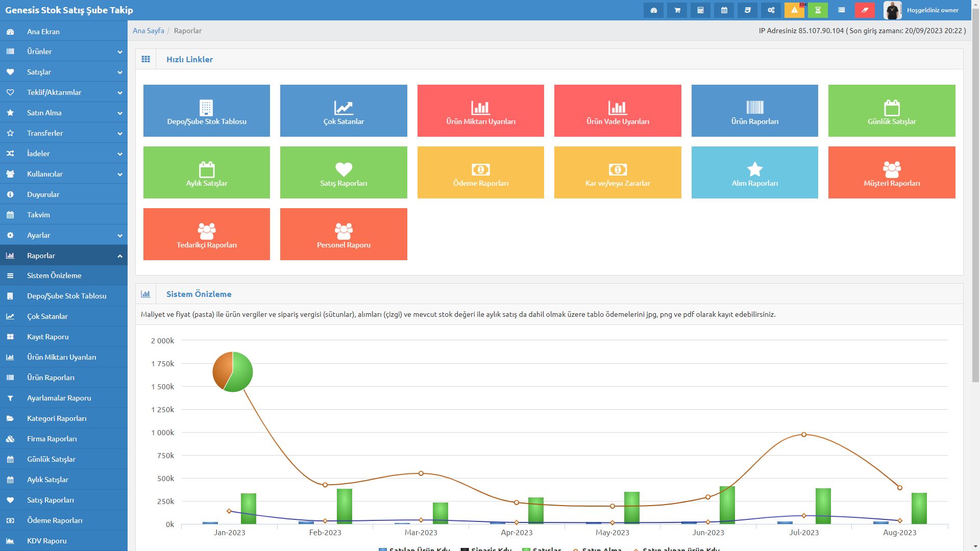Go to Ana Sayfa breadcrumb link
The image size is (980, 551).
click(148, 31)
